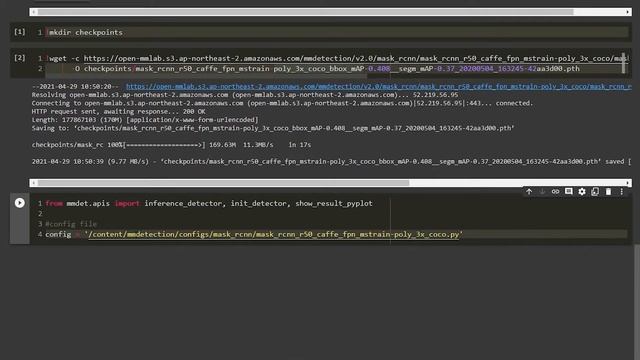Run the mmdet import code cell
Screen dimensions: 640x360
point(20,203)
